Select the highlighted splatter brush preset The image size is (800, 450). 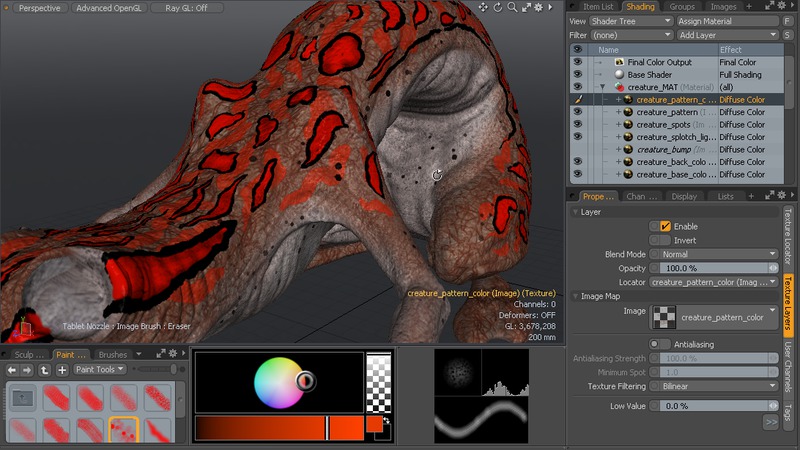[123, 431]
